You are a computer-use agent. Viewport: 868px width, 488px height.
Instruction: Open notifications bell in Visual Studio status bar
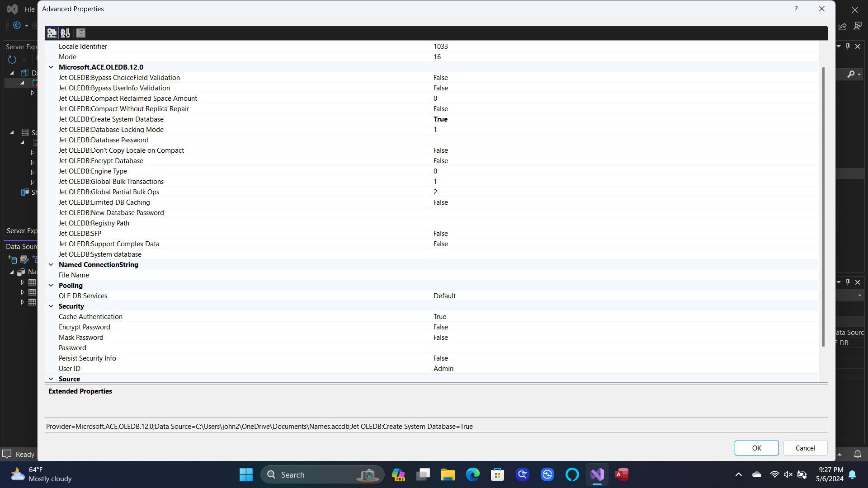(858, 454)
